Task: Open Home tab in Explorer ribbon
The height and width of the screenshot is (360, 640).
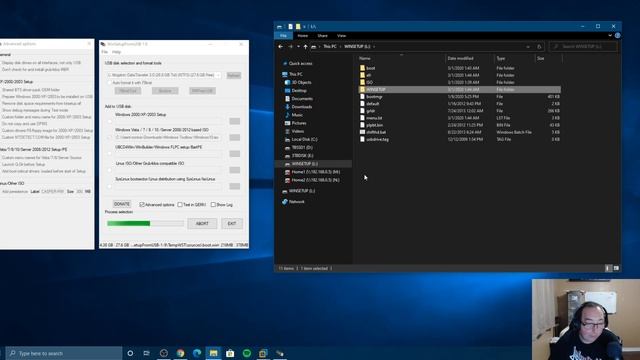Action: coord(302,36)
